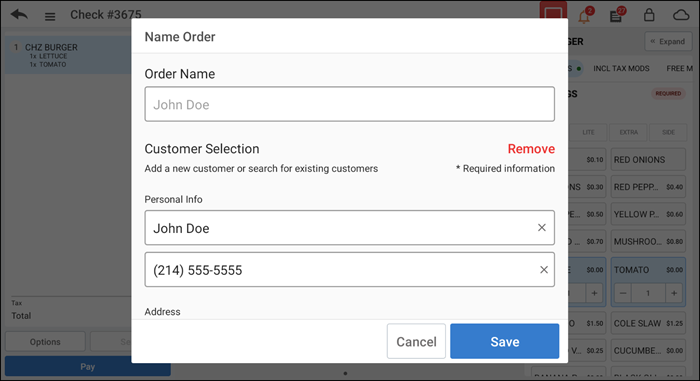Tap the cloud status icon
The image size is (700, 381).
click(x=681, y=16)
